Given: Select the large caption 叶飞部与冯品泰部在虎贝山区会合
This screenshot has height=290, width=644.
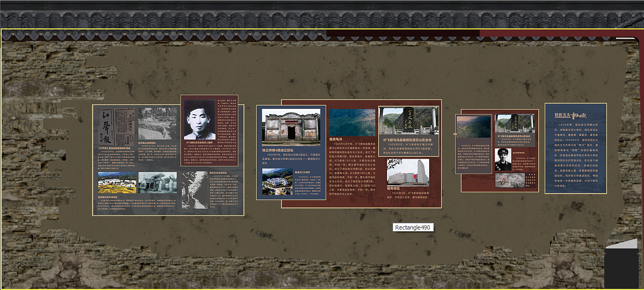Looking at the screenshot, I should click(408, 139).
